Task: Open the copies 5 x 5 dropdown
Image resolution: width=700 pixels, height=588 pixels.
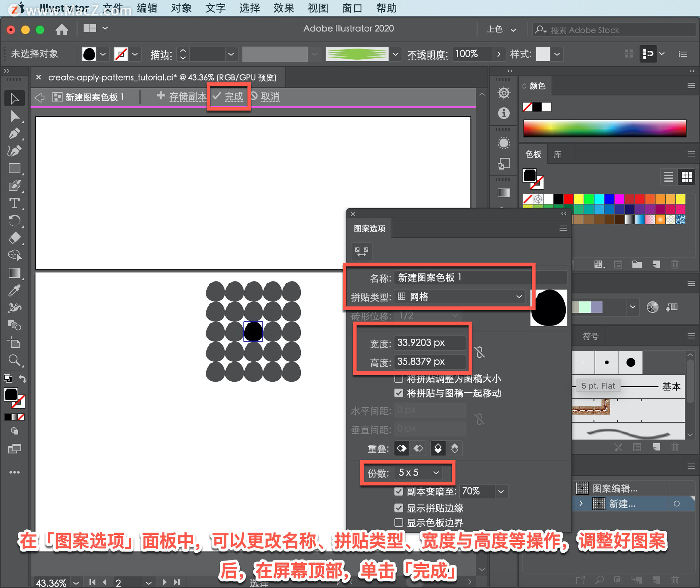Action: coord(419,473)
